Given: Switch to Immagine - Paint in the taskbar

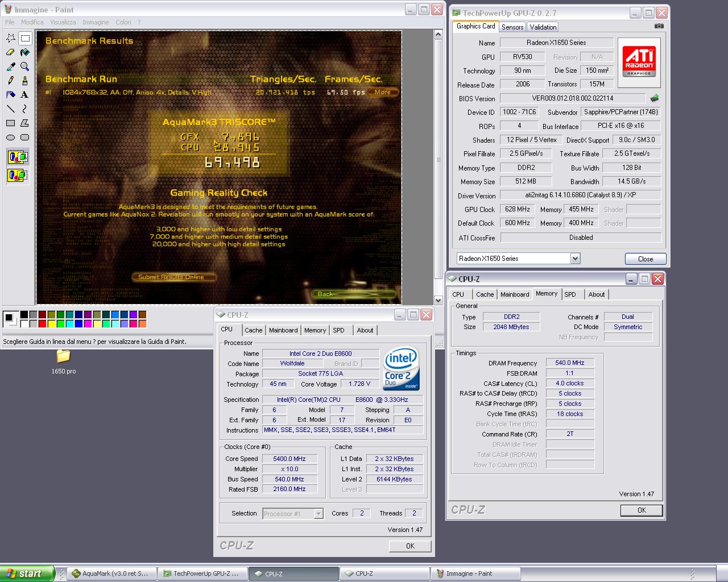Looking at the screenshot, I should (x=475, y=574).
